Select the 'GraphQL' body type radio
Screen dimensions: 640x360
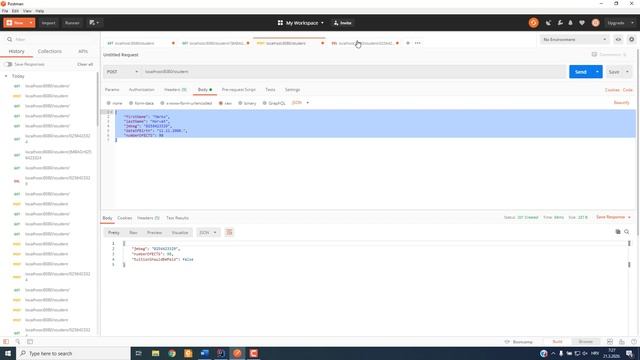tap(264, 103)
